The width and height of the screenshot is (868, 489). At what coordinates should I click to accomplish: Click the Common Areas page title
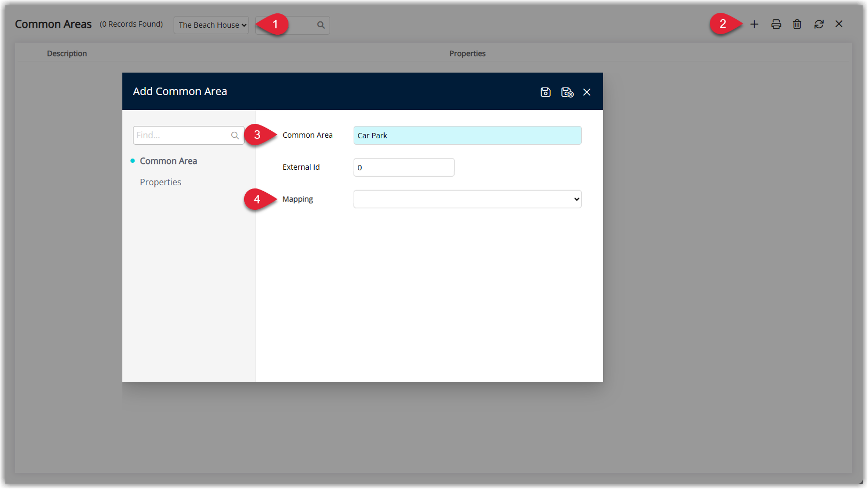tap(53, 24)
